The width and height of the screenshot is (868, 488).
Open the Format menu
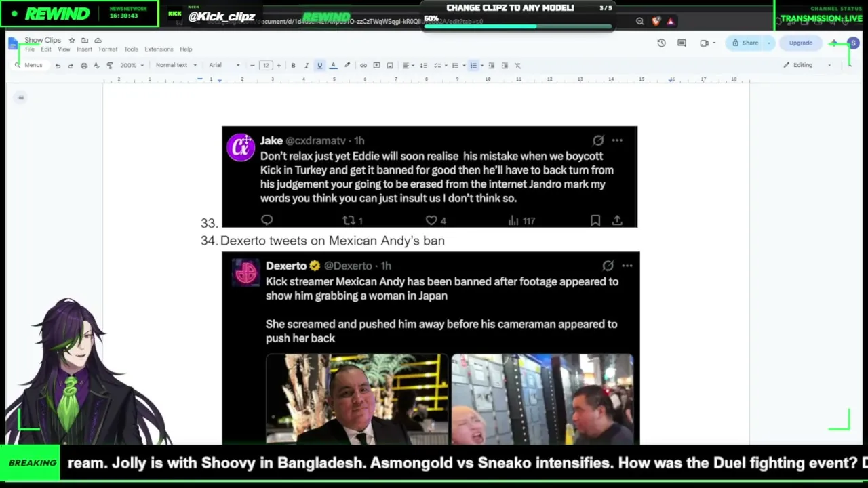(108, 49)
